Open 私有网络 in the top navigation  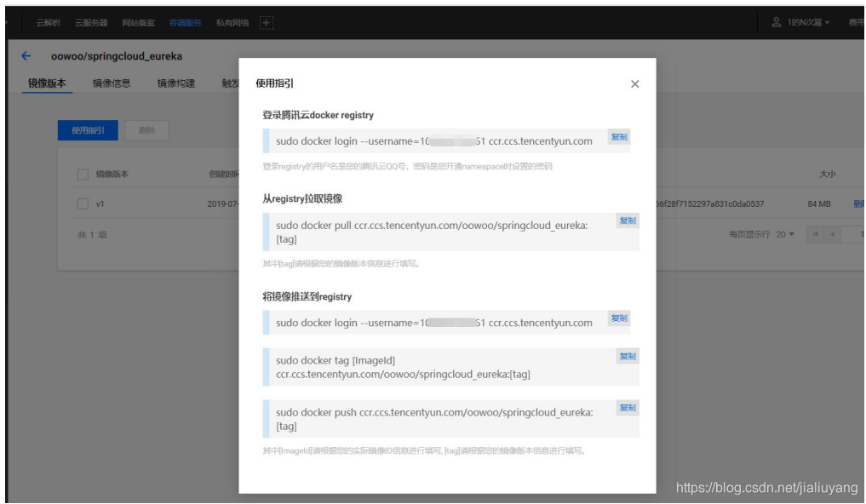tap(232, 23)
